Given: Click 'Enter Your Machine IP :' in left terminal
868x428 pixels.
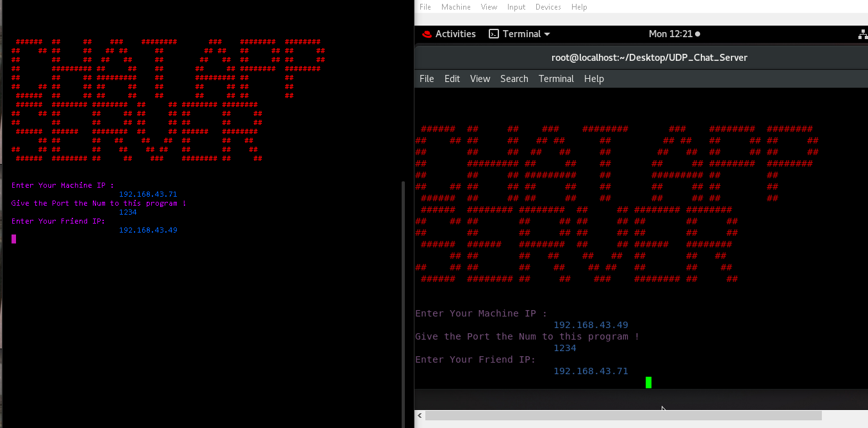Looking at the screenshot, I should (63, 185).
